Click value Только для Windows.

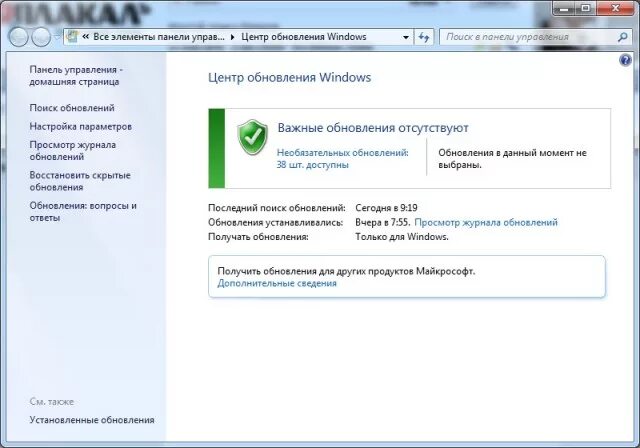(402, 237)
